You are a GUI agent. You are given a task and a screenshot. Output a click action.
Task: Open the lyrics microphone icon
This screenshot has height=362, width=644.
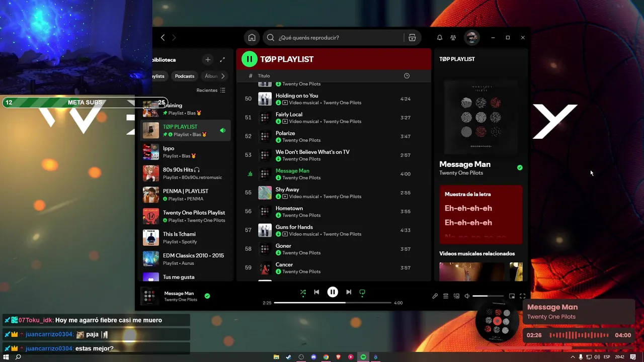pos(435,296)
